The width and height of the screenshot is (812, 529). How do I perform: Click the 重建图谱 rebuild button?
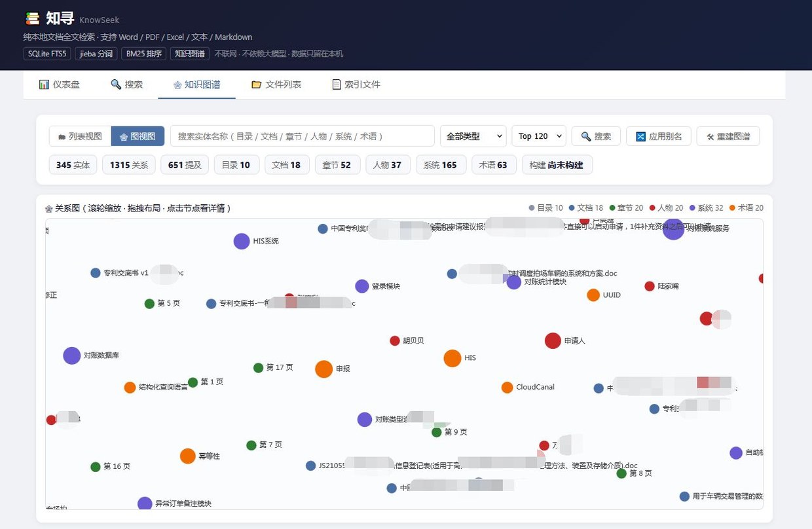pyautogui.click(x=728, y=136)
